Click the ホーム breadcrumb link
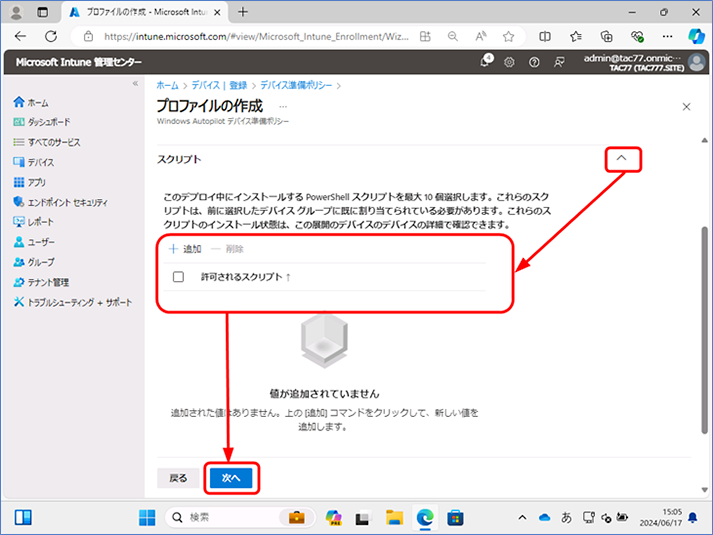The height and width of the screenshot is (535, 713). 167,85
